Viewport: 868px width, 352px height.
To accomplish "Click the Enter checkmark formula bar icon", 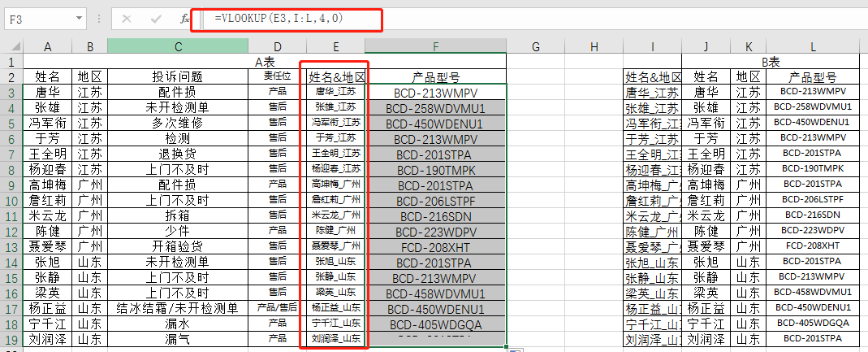I will pos(156,19).
